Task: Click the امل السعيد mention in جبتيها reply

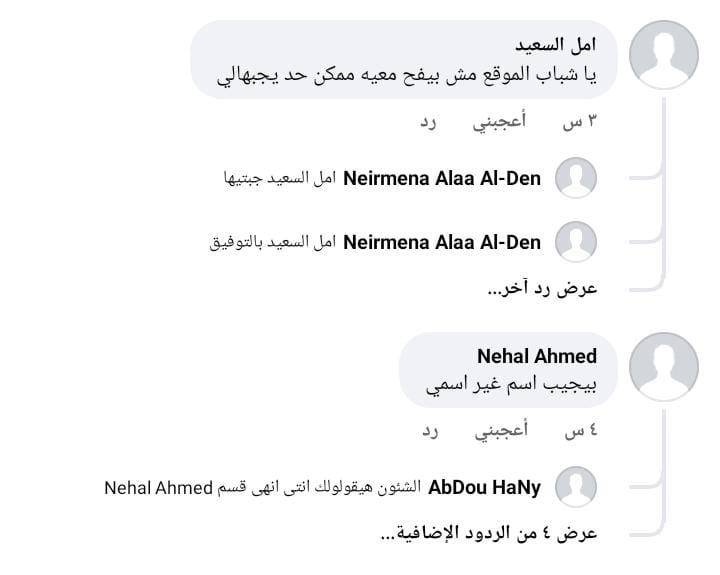Action: point(303,179)
